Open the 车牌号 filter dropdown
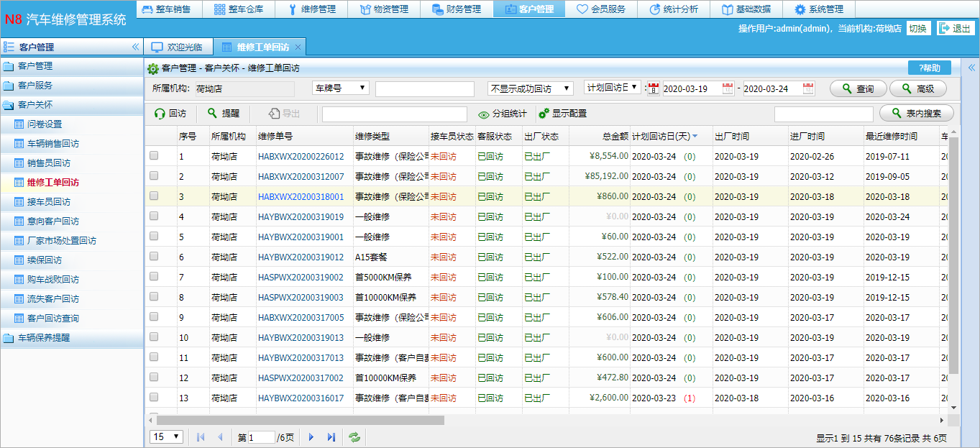The width and height of the screenshot is (980, 448). 340,88
